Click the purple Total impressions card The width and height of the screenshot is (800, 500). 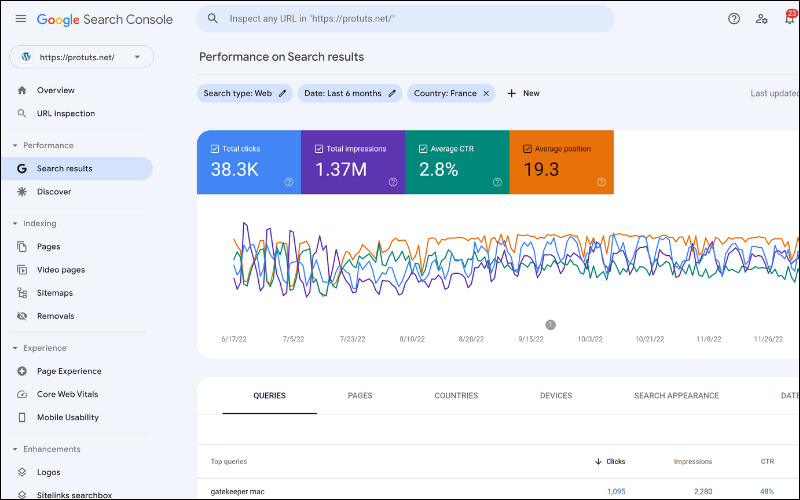(353, 162)
